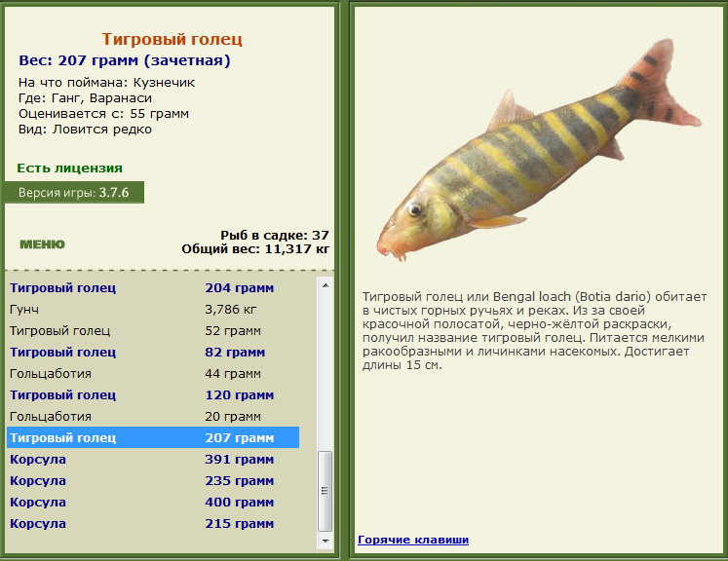
Task: Click Вид: Ловится редко line
Action: tap(85, 129)
